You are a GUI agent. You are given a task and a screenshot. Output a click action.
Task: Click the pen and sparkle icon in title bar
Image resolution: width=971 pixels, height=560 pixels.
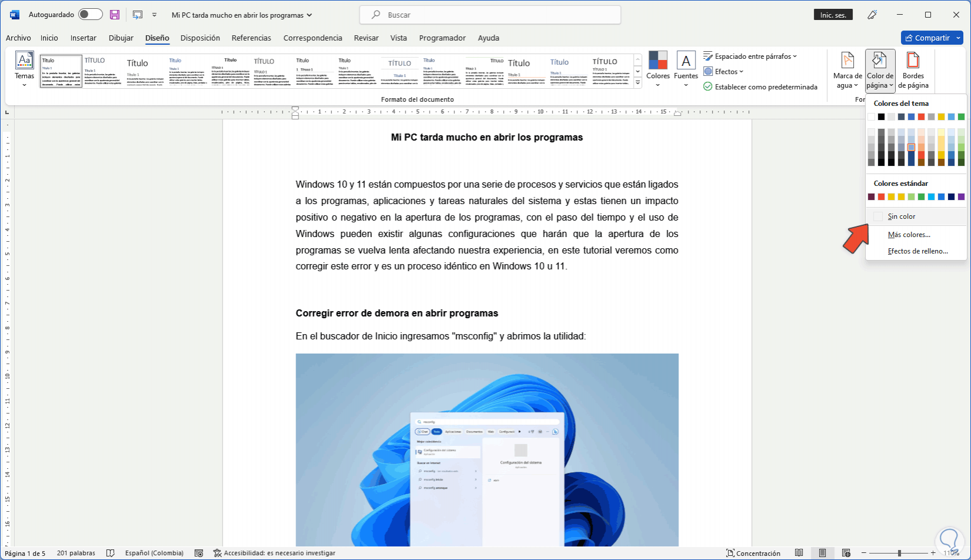[872, 15]
